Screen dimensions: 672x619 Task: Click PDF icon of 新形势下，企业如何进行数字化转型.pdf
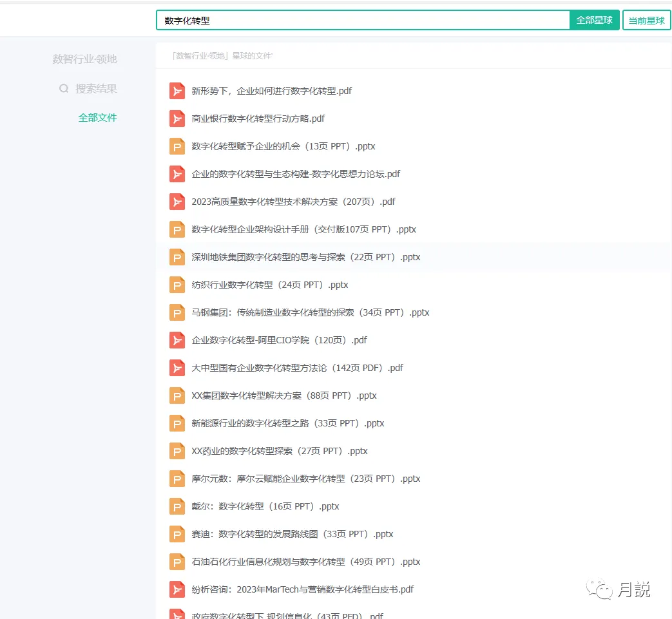point(177,91)
